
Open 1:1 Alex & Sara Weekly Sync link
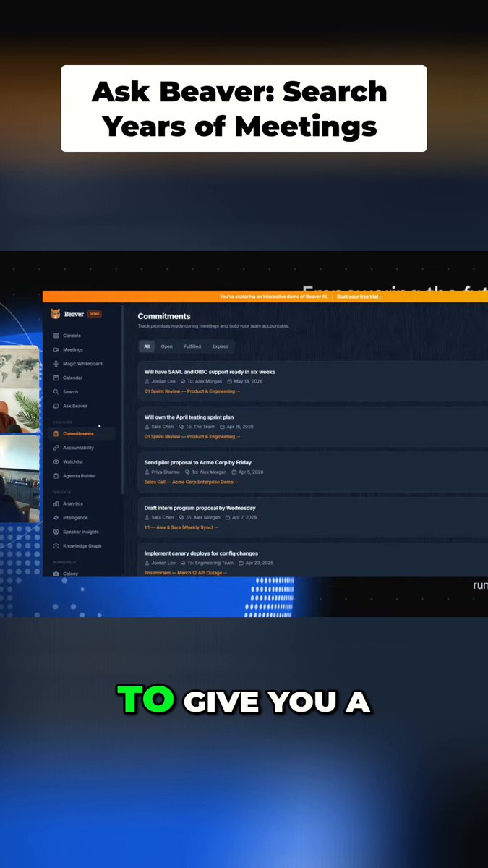coord(181,527)
